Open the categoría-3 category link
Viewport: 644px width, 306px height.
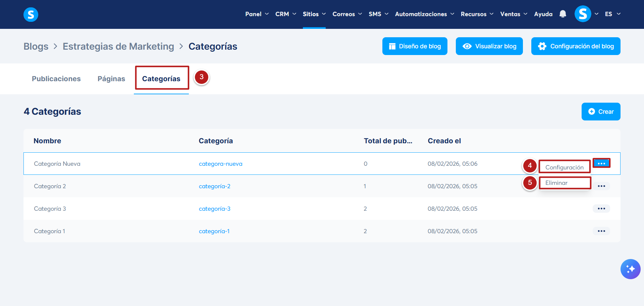coord(215,209)
